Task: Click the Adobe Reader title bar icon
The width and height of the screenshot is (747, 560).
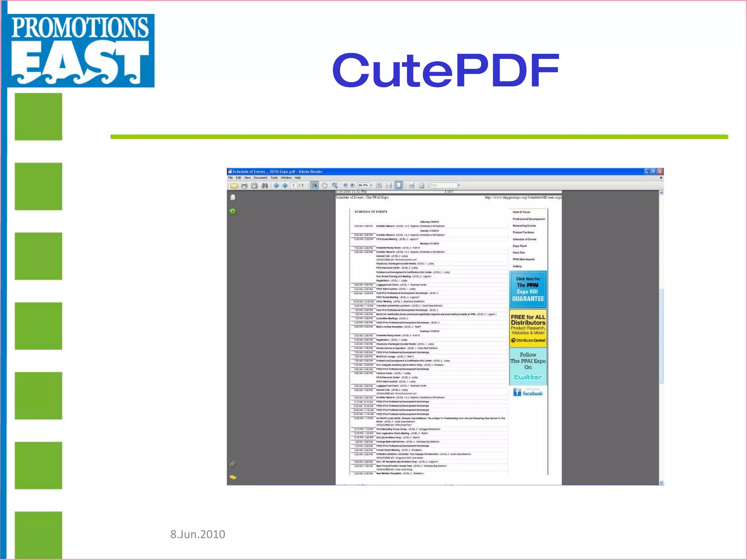Action: pos(230,172)
